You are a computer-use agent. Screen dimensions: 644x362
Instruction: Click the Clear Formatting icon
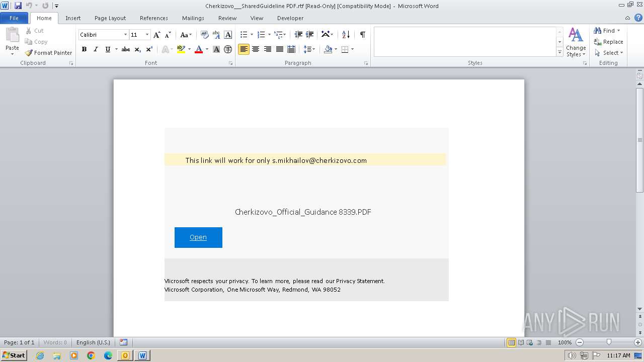[204, 35]
